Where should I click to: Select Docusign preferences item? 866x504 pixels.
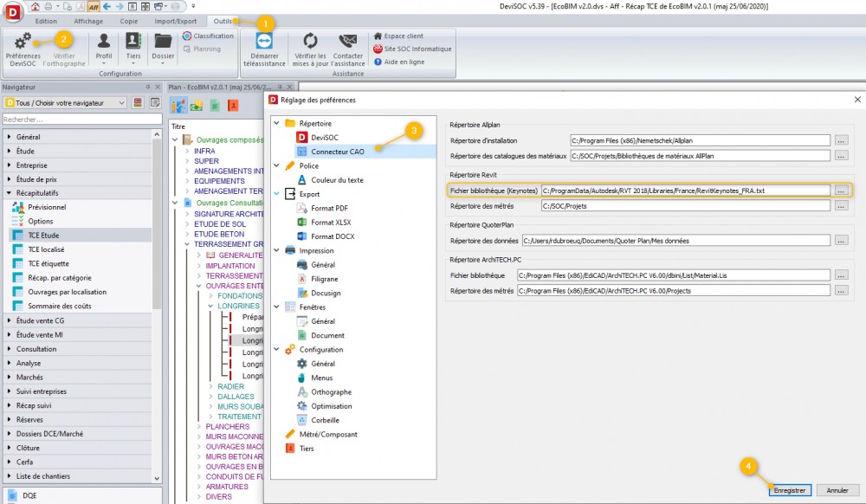(326, 293)
